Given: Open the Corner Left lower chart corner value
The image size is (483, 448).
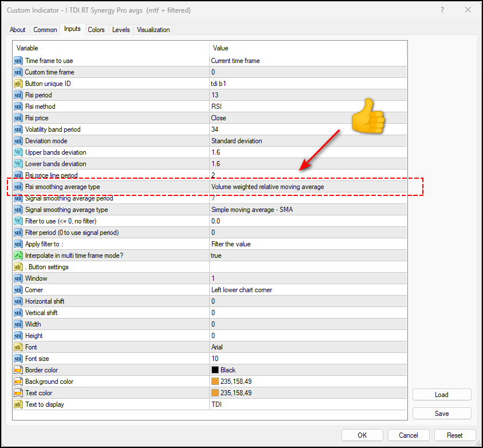Looking at the screenshot, I should pos(308,290).
